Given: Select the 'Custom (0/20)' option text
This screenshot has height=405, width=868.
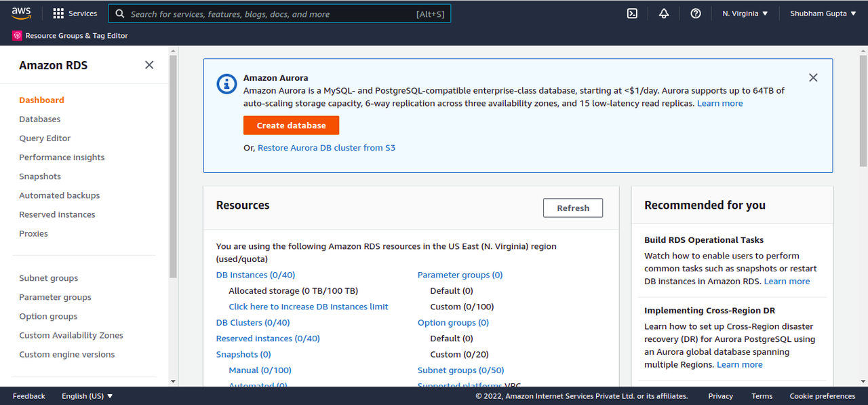Looking at the screenshot, I should [x=459, y=354].
